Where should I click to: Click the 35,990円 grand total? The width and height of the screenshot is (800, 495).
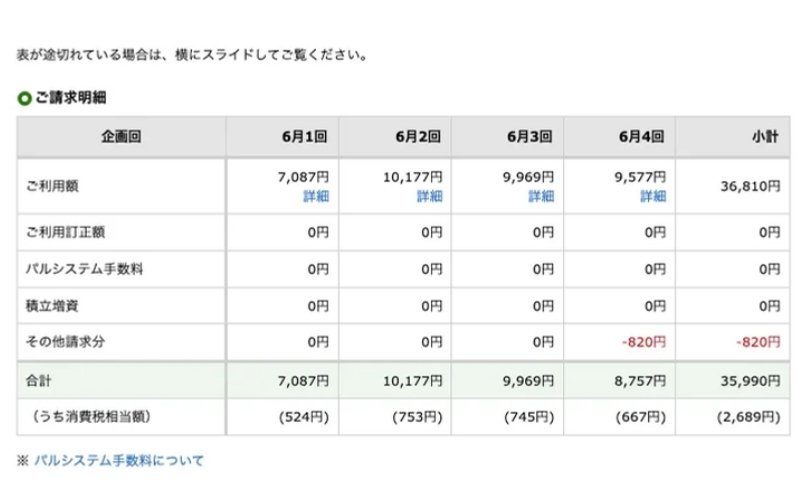click(x=751, y=381)
